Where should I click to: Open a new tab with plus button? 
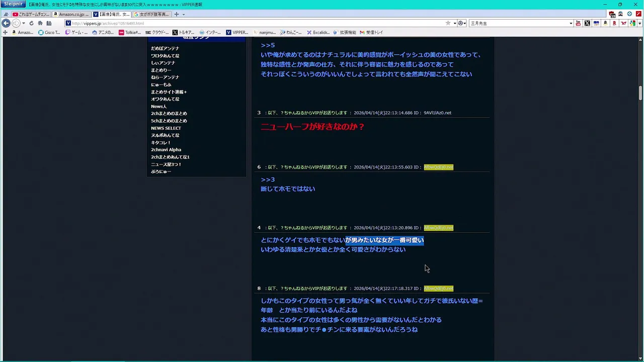click(176, 14)
